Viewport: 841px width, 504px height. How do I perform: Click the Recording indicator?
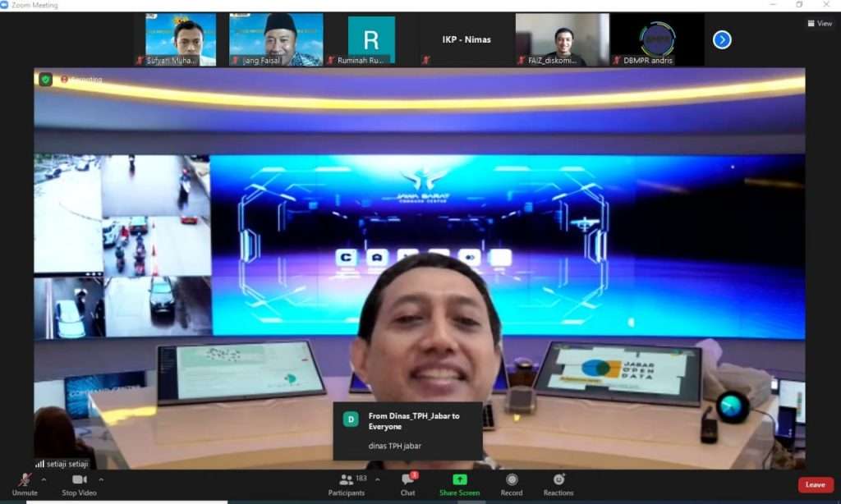click(82, 80)
